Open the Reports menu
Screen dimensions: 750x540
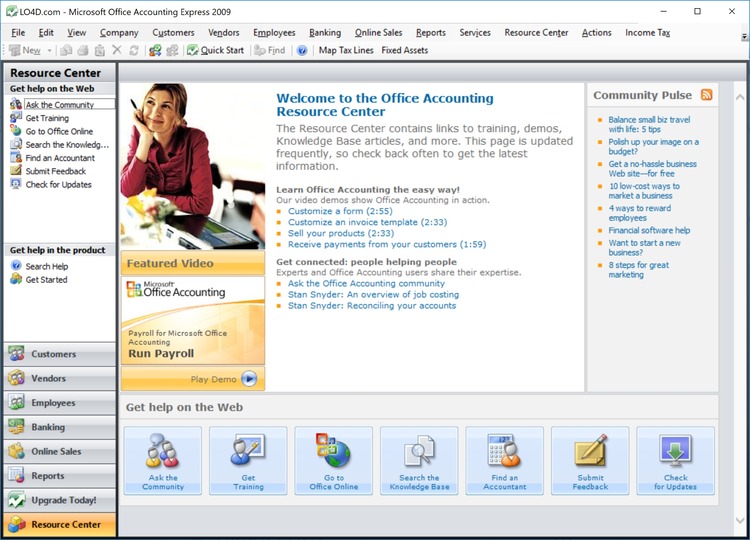coord(430,33)
